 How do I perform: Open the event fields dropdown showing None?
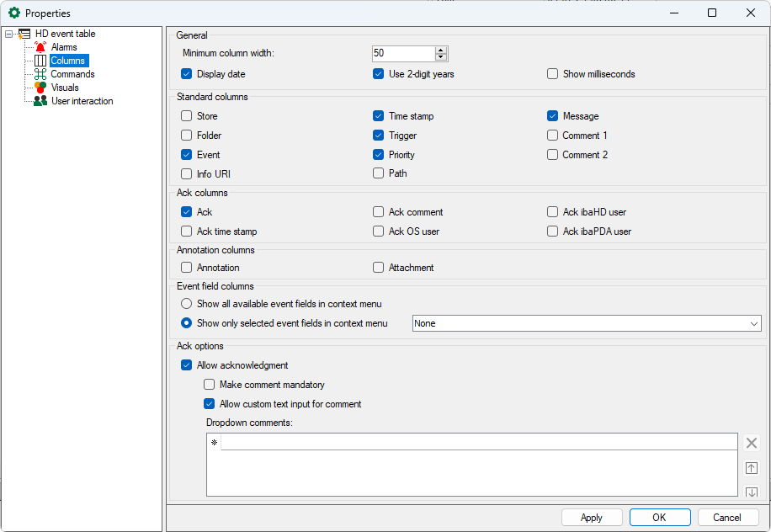pyautogui.click(x=586, y=323)
